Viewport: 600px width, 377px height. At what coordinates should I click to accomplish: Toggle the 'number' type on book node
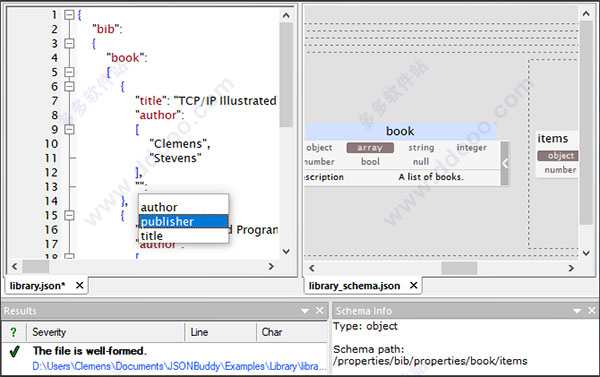(x=320, y=162)
